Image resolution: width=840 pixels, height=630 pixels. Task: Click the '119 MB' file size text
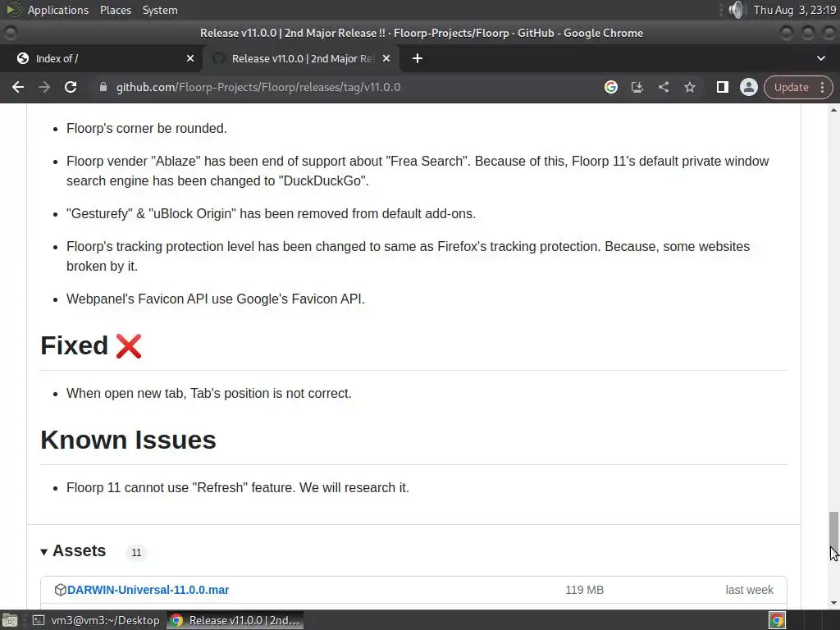pyautogui.click(x=584, y=590)
